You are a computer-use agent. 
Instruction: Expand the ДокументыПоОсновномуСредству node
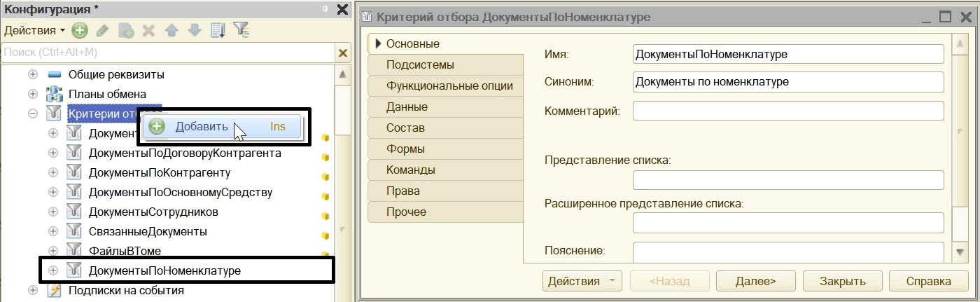[53, 192]
